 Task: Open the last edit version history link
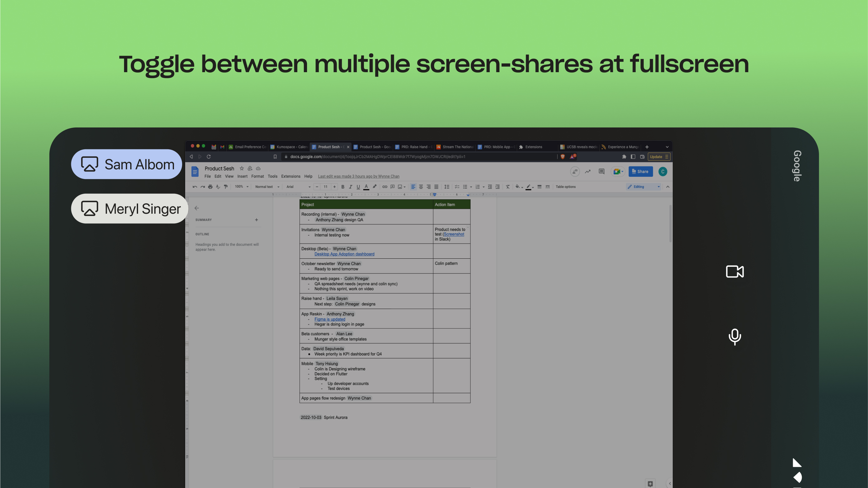point(359,176)
